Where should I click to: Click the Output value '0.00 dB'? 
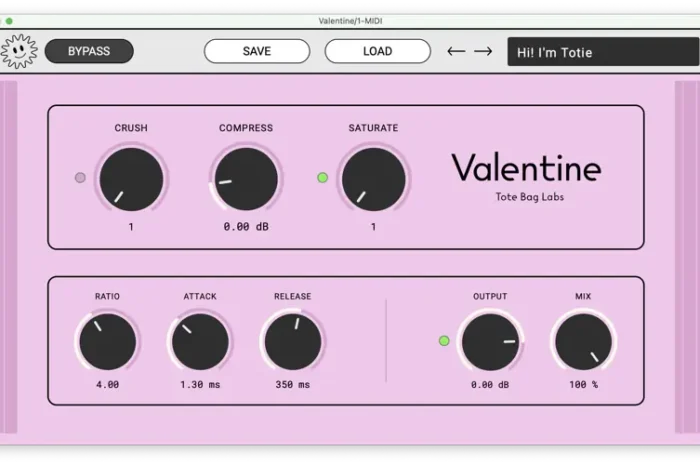490,384
